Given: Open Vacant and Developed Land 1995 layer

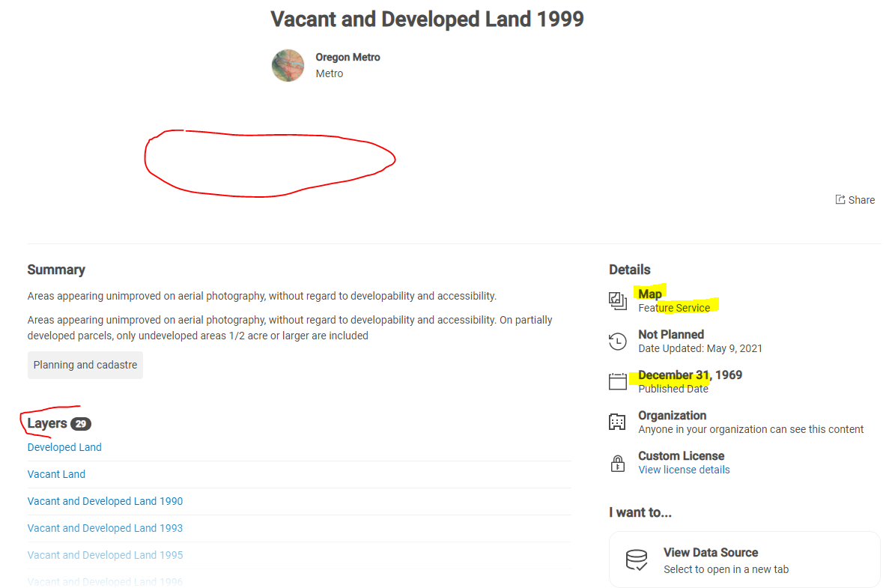Looking at the screenshot, I should click(105, 555).
